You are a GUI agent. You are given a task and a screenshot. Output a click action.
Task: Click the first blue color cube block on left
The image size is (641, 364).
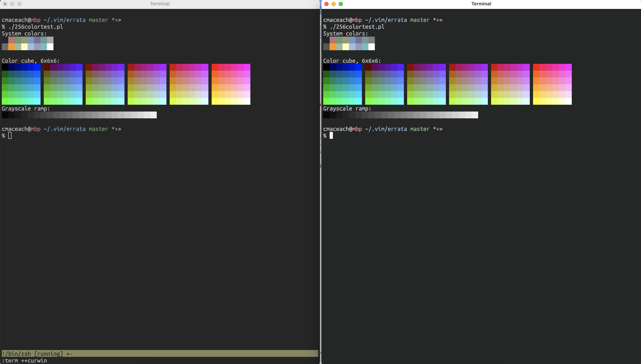pyautogui.click(x=21, y=84)
